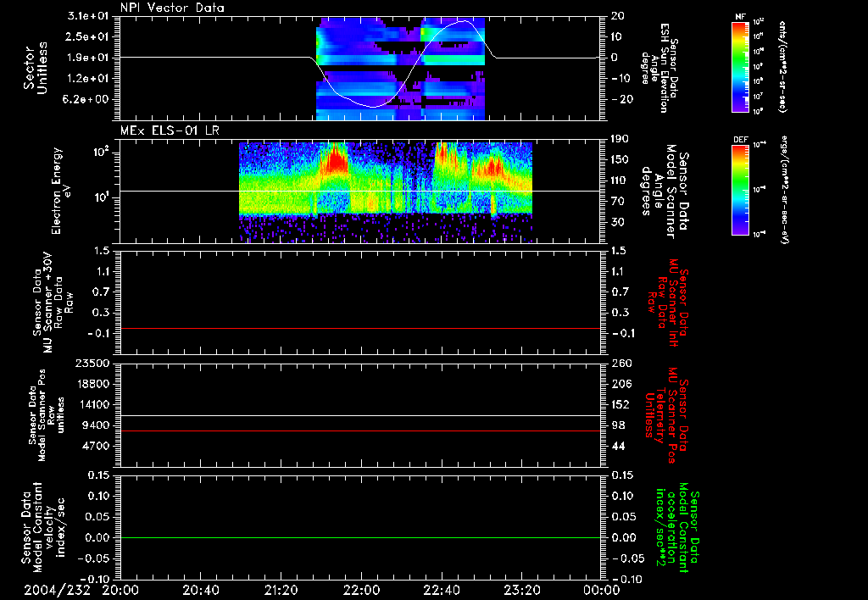This screenshot has height=600, width=868.
Task: Click the 'NF' label above the color bar
Action: point(740,17)
